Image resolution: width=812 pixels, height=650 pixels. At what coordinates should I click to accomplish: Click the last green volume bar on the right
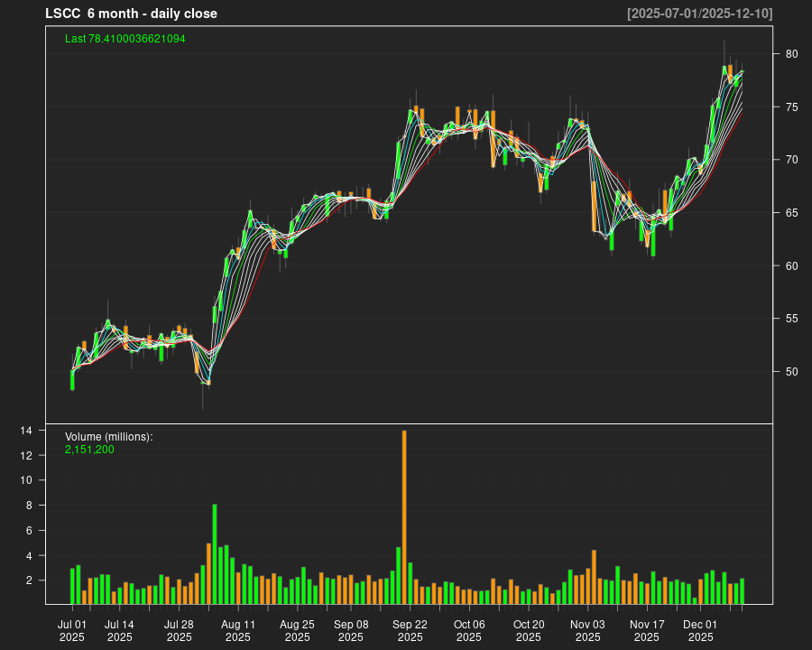click(x=742, y=591)
